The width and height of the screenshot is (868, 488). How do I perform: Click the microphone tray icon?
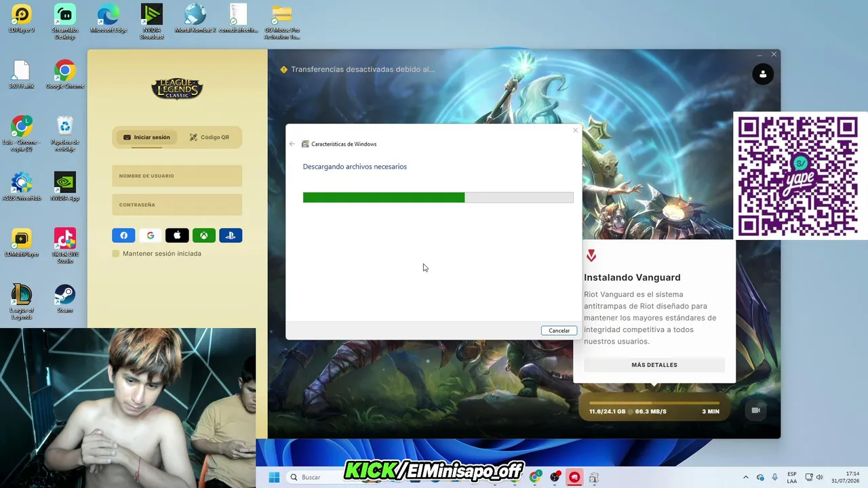click(x=775, y=477)
